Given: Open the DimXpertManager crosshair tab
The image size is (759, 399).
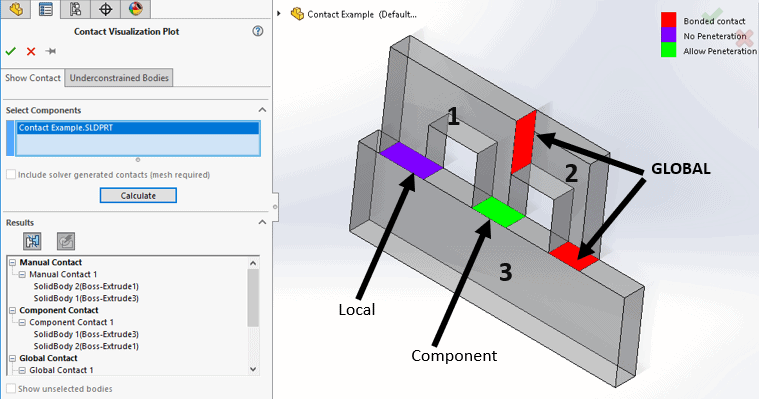Looking at the screenshot, I should [106, 9].
